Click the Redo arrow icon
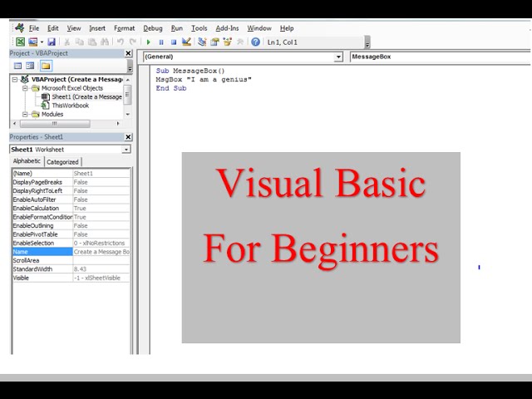This screenshot has height=399, width=532. [133, 42]
